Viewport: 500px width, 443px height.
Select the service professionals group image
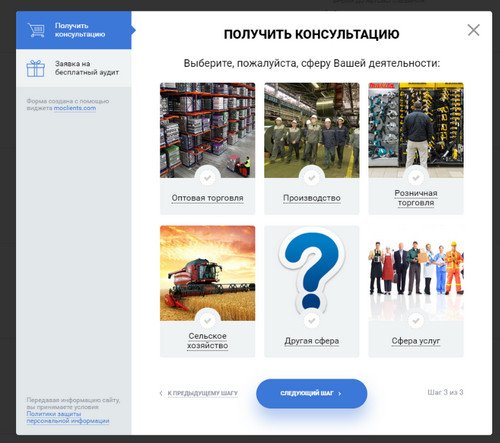(x=416, y=273)
